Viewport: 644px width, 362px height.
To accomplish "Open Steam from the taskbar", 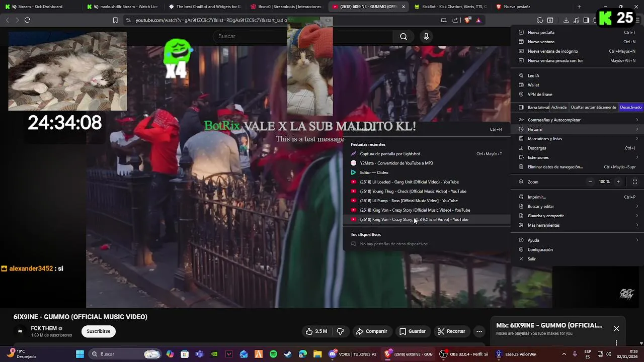I will [288, 354].
